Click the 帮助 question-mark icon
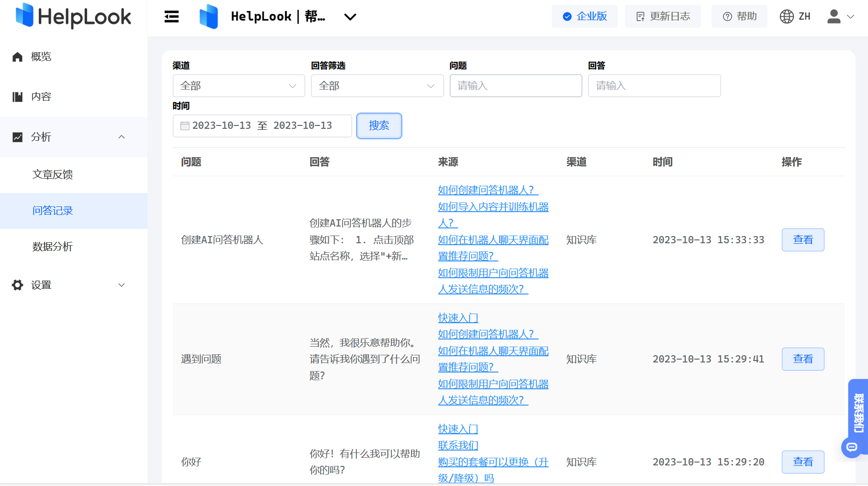 click(726, 16)
